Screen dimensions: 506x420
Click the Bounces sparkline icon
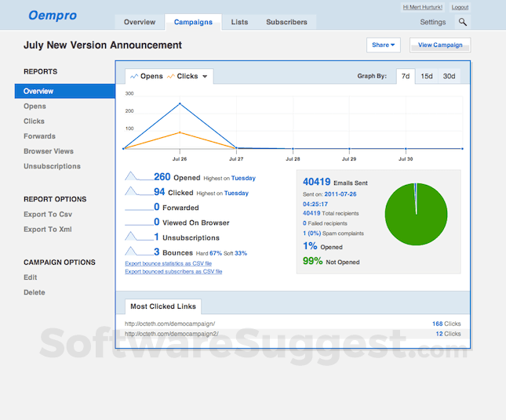[138, 252]
